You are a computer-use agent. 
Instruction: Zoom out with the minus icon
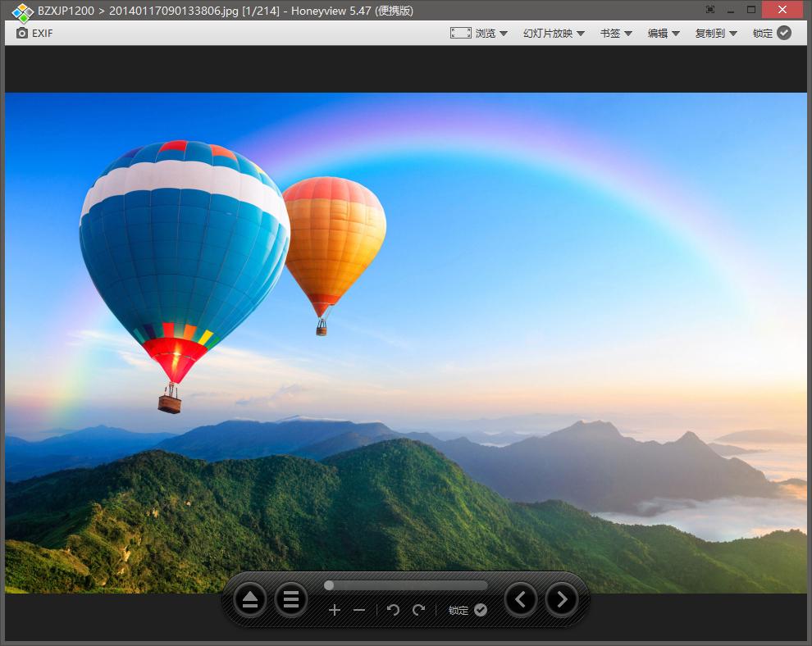(359, 610)
